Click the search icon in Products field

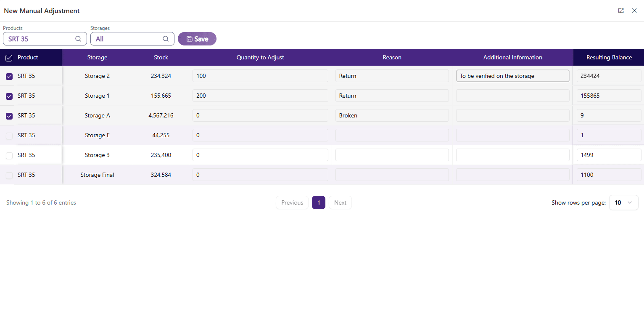78,39
